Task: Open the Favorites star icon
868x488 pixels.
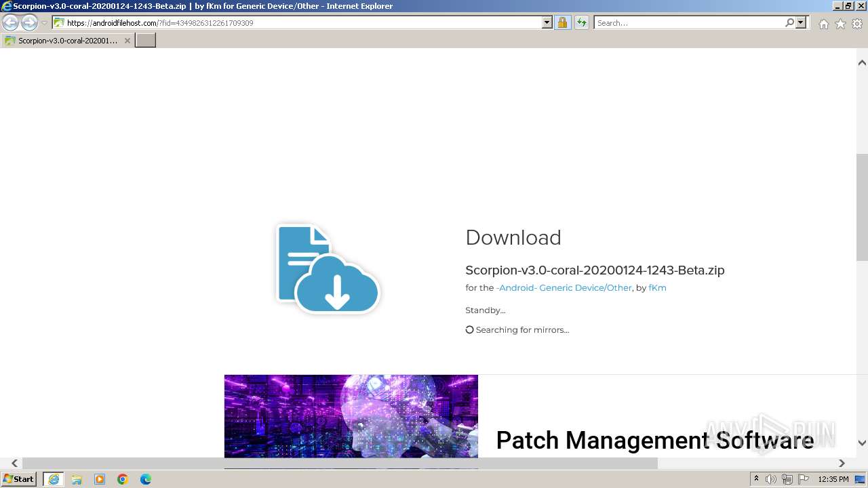Action: [840, 24]
